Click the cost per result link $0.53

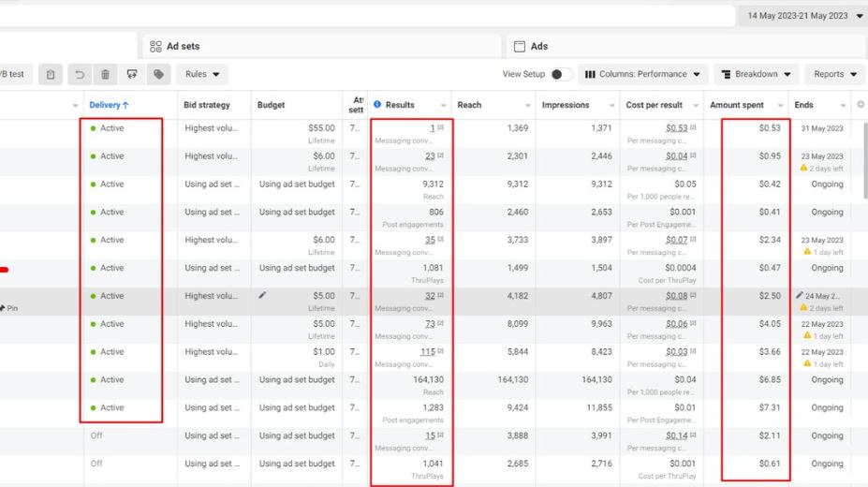[x=676, y=128]
